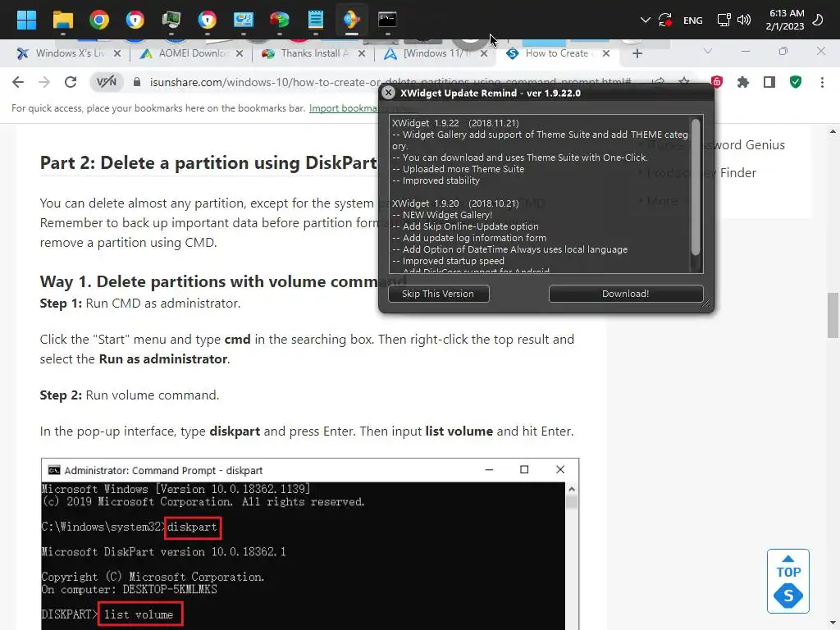Click the 'XWidget 1.9.20 (2018.10.21)' line
This screenshot has height=630, width=840.
tap(455, 203)
